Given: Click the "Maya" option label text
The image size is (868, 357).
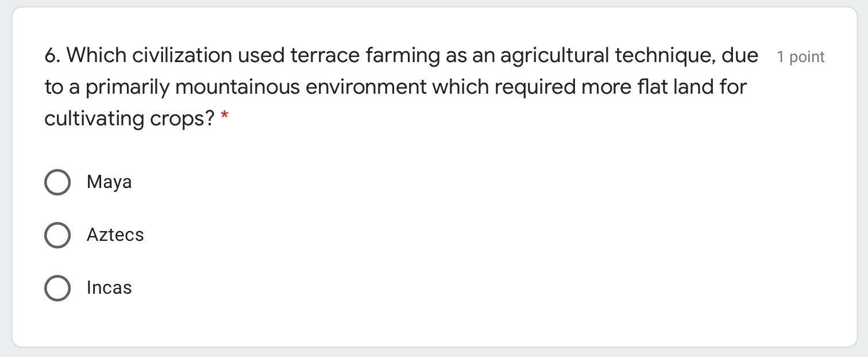Looking at the screenshot, I should 109,182.
